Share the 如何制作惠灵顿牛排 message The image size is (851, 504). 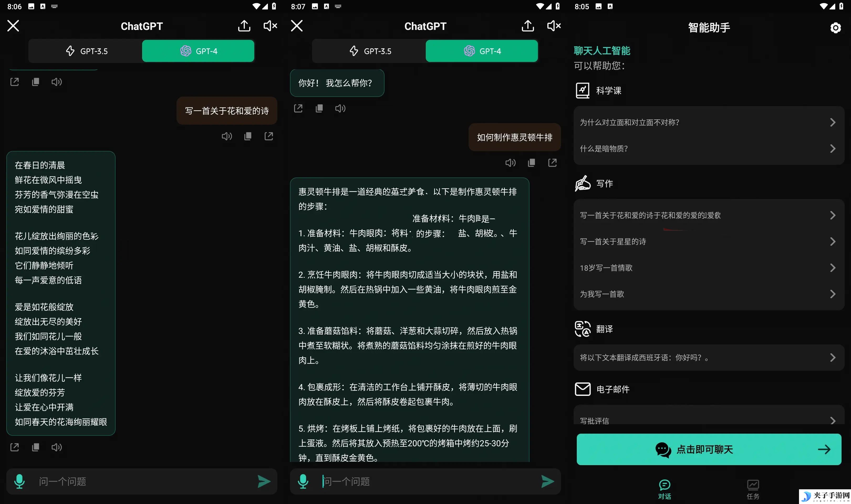point(552,163)
